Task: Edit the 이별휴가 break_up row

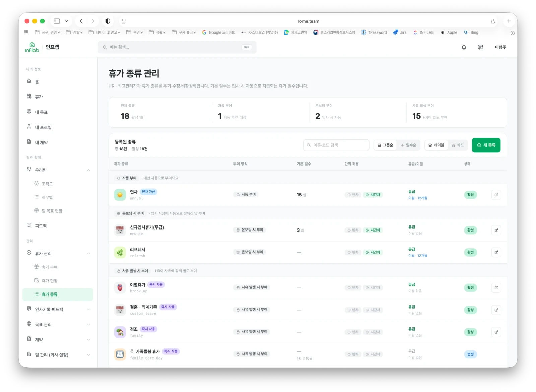Action: click(496, 288)
